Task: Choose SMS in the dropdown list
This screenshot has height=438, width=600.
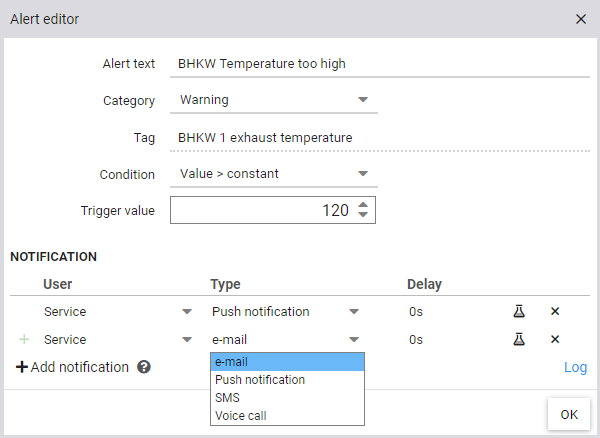Action: pos(288,398)
